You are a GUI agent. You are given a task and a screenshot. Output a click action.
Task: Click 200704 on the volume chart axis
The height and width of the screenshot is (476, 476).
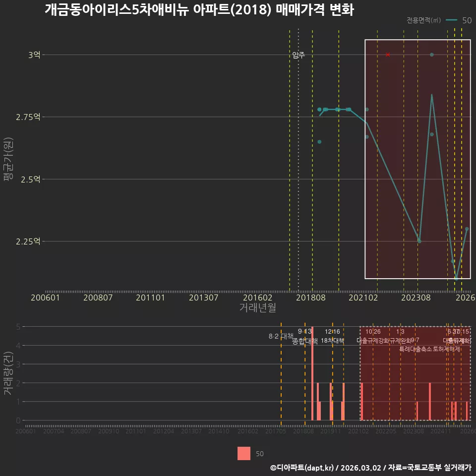click(x=54, y=431)
